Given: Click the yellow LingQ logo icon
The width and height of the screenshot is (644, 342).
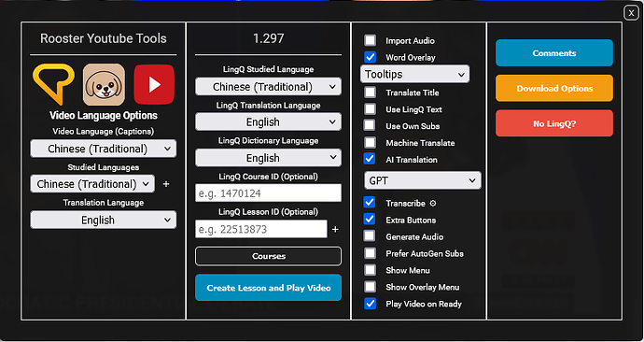Looking at the screenshot, I should tap(54, 84).
